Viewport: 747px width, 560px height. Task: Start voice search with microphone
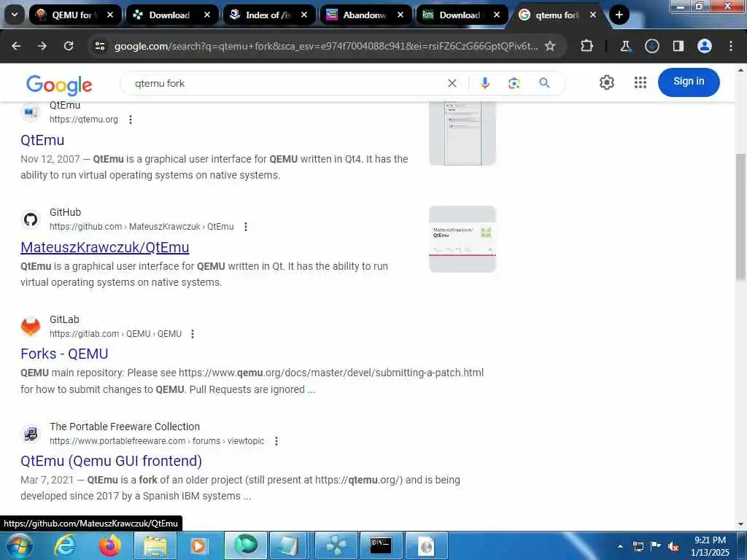point(485,83)
